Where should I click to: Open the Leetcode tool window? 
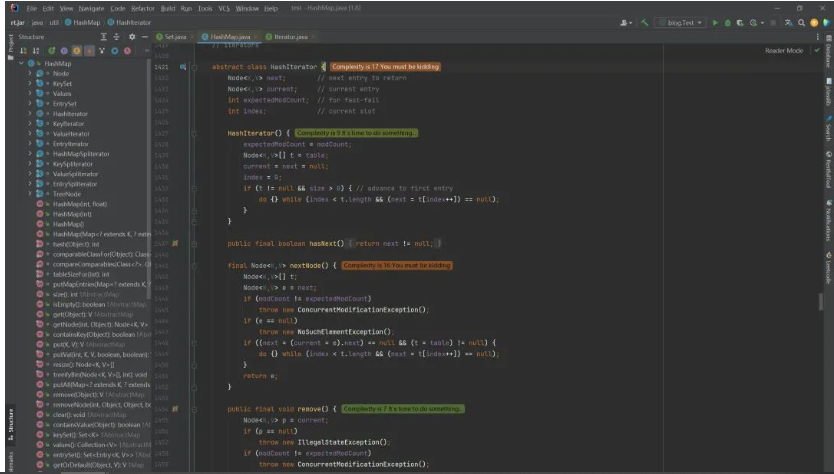coord(828,269)
